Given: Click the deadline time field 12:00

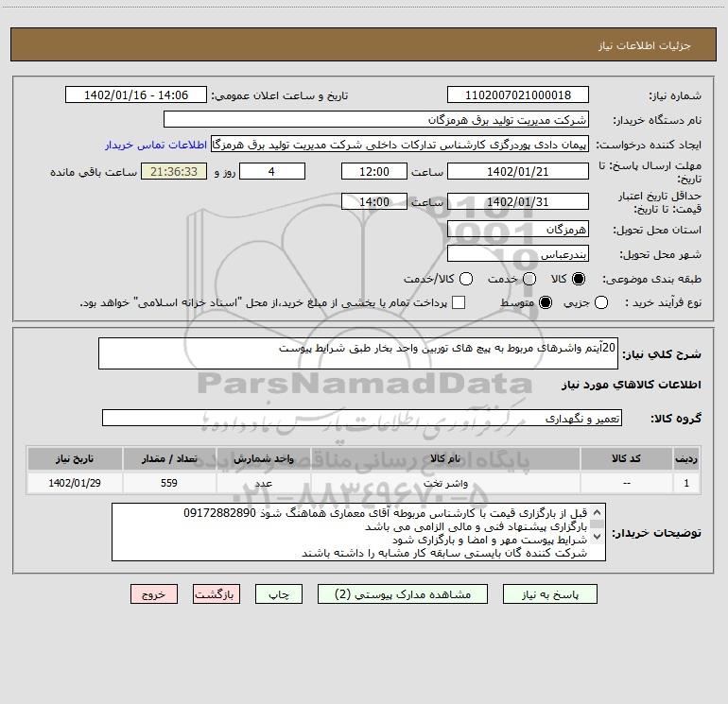Looking at the screenshot, I should click(374, 171).
